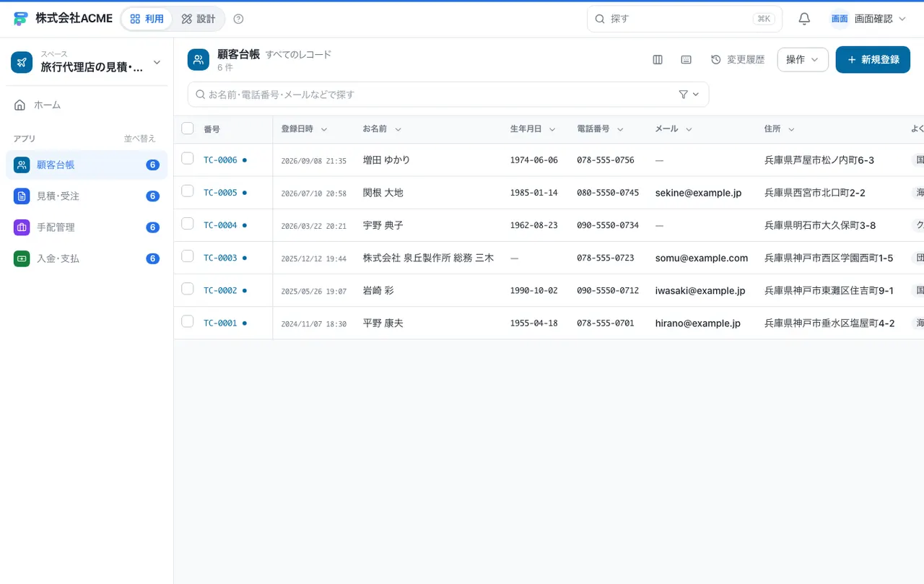Click the 新規登録 button
The height and width of the screenshot is (584, 924).
coord(873,60)
